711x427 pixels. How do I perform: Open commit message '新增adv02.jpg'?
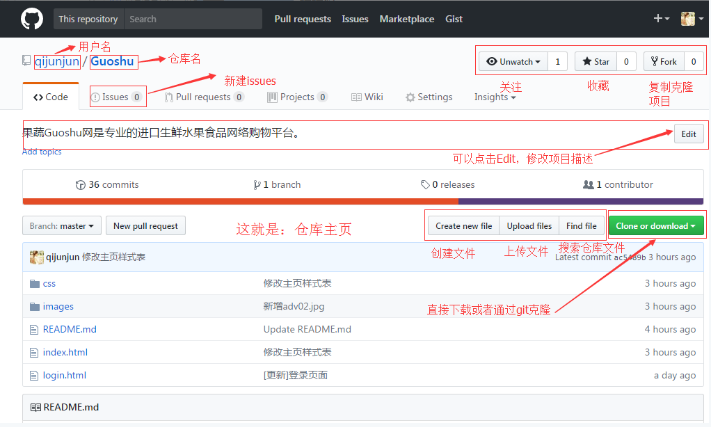294,306
